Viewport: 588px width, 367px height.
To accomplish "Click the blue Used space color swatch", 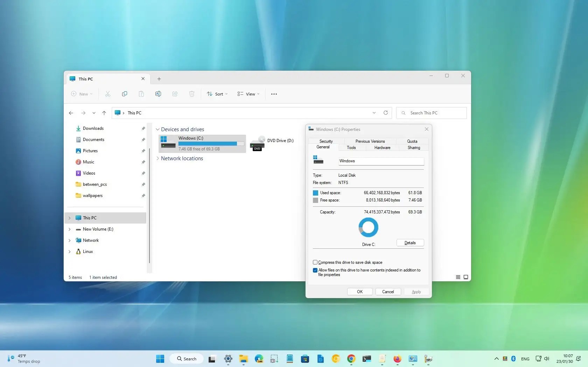I will coord(315,193).
